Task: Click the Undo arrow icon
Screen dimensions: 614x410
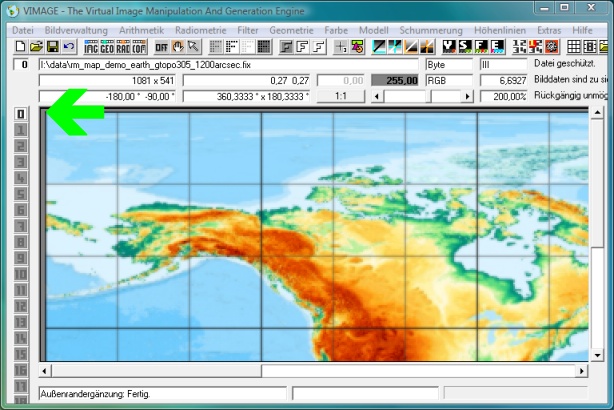Action: click(68, 47)
